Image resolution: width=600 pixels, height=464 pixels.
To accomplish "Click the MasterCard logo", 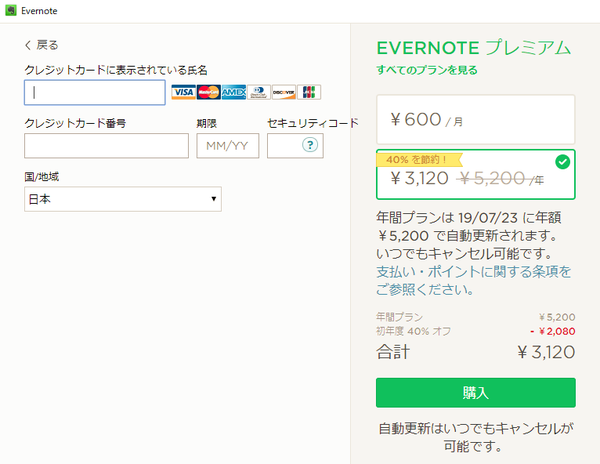I will pos(209,92).
